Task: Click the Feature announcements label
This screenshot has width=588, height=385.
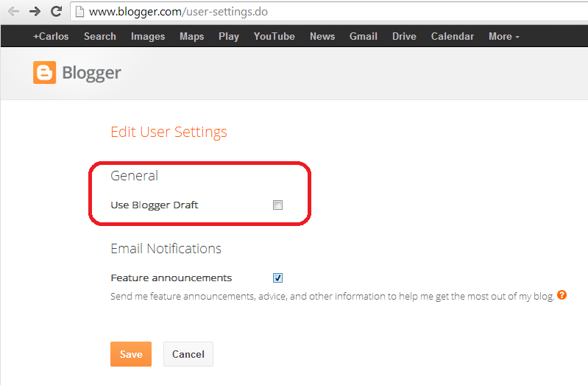Action: [171, 278]
